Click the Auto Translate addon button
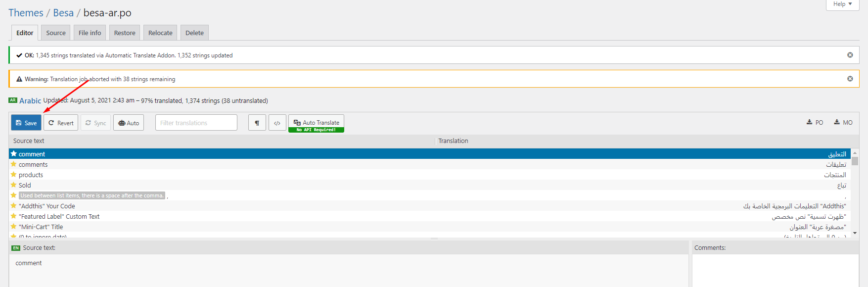 (316, 123)
